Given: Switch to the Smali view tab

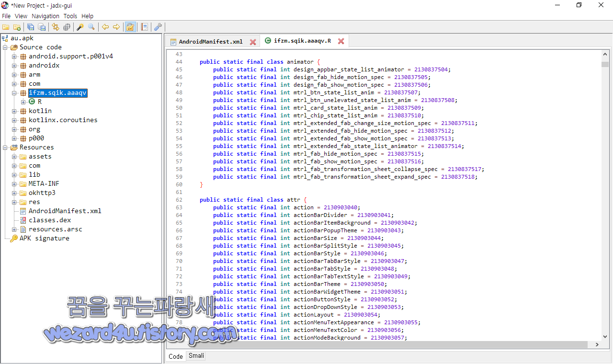Looking at the screenshot, I should point(196,356).
